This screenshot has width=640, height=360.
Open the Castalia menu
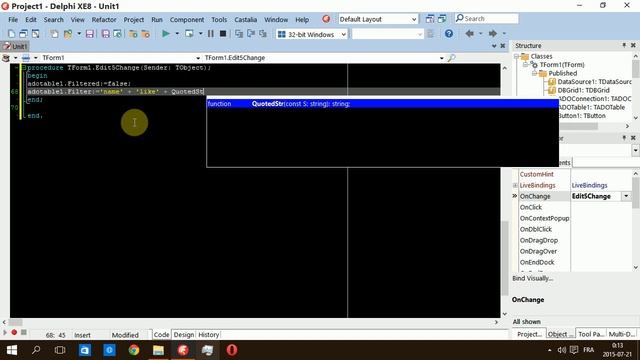pos(245,20)
